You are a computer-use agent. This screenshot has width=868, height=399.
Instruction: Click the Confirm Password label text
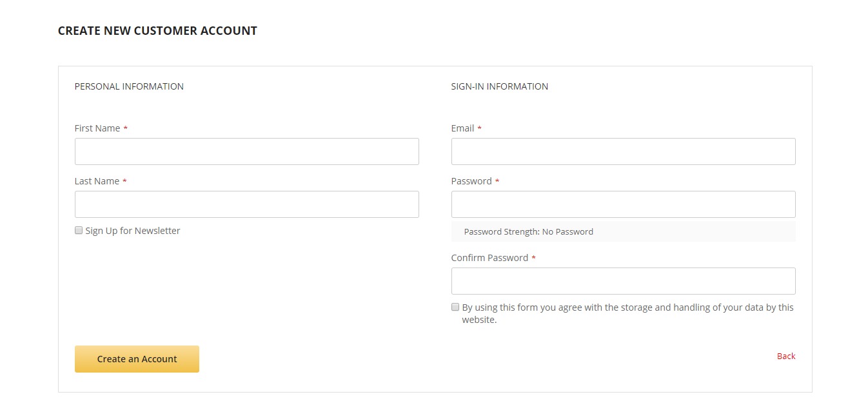[x=489, y=258]
